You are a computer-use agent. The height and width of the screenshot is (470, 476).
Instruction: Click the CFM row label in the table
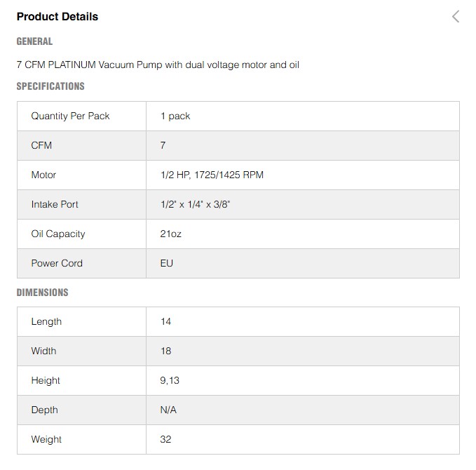(x=41, y=145)
